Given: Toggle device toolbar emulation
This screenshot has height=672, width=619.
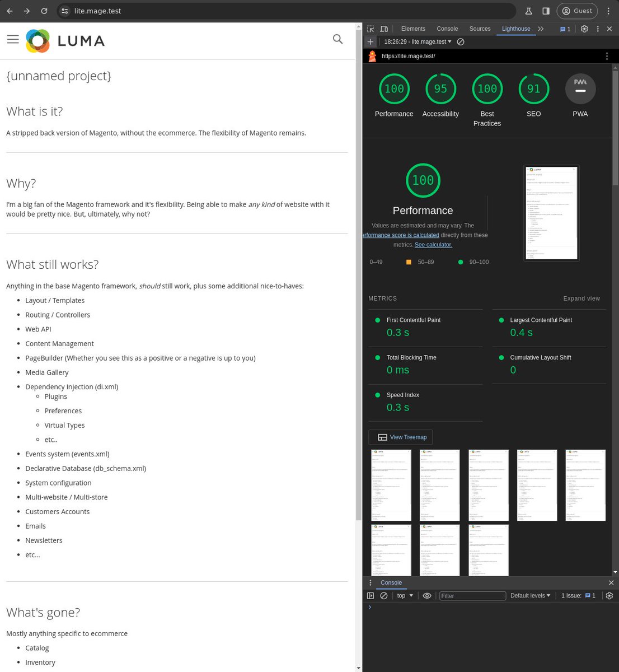Looking at the screenshot, I should click(384, 29).
